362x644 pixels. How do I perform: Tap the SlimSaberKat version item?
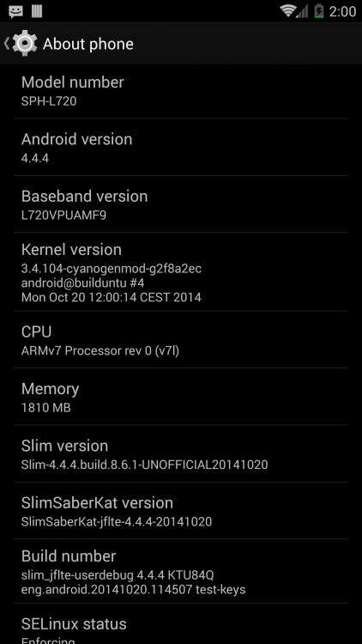click(x=181, y=511)
